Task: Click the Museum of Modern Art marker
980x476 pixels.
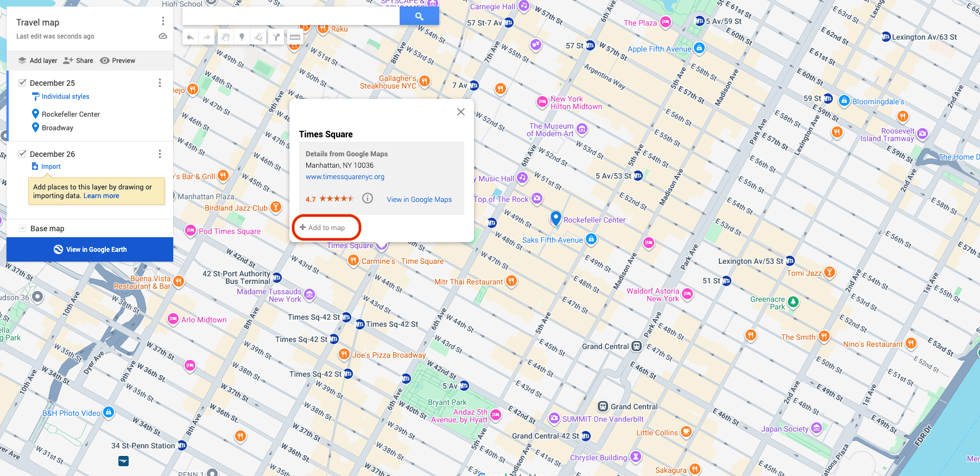Action: tap(582, 129)
